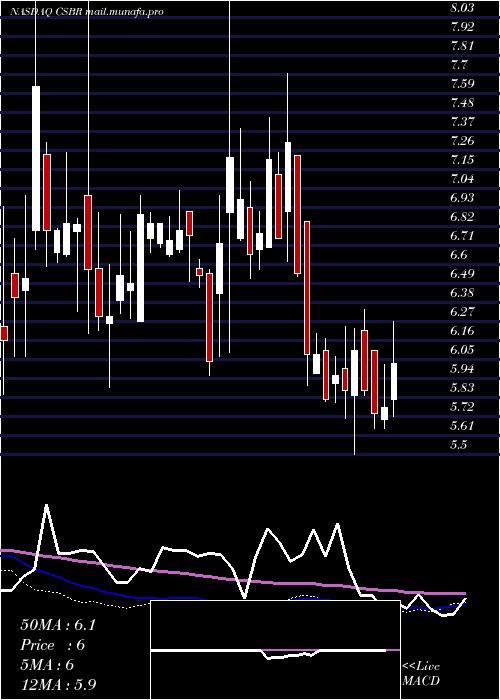Select the last white candle near 5.94

point(394,381)
